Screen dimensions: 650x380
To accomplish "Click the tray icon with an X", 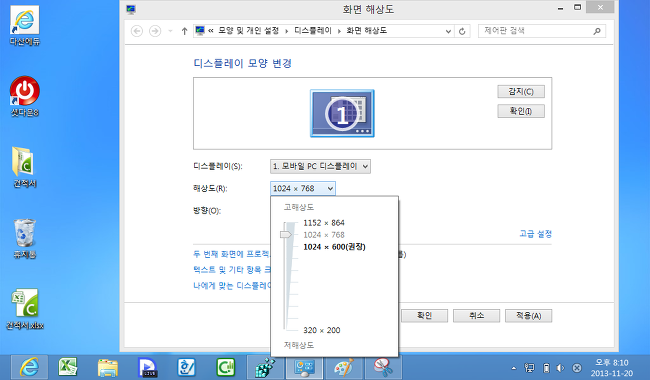I will click(577, 368).
